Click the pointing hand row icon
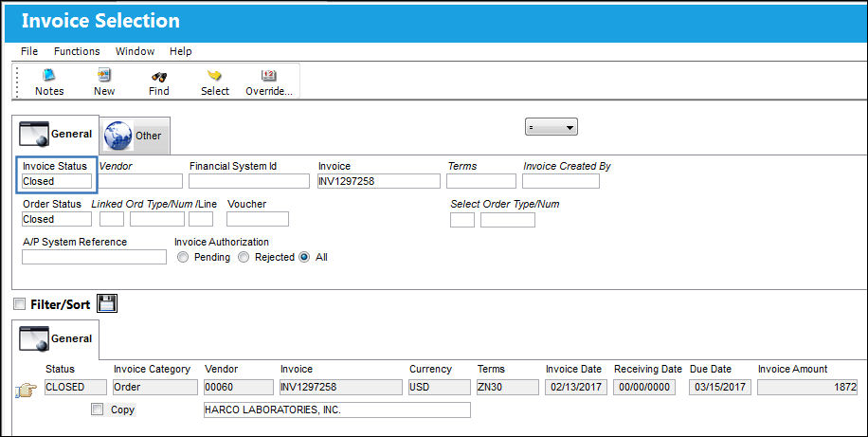 (26, 391)
